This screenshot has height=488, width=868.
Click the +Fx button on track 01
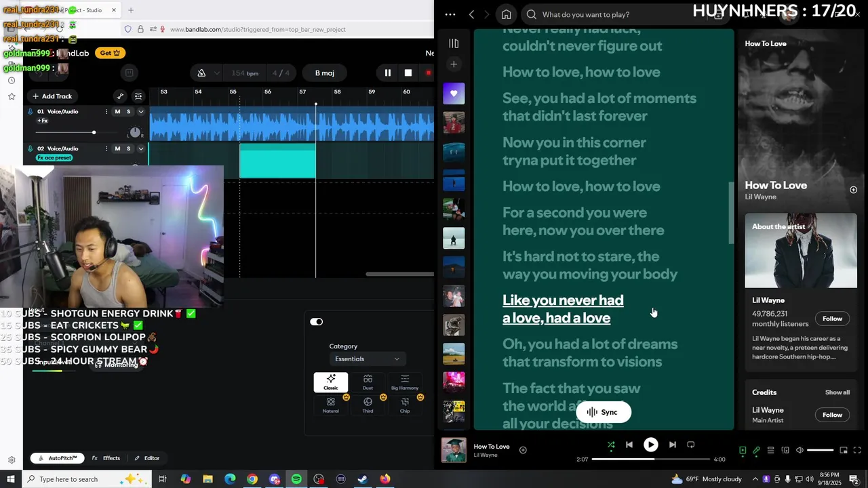tap(43, 121)
